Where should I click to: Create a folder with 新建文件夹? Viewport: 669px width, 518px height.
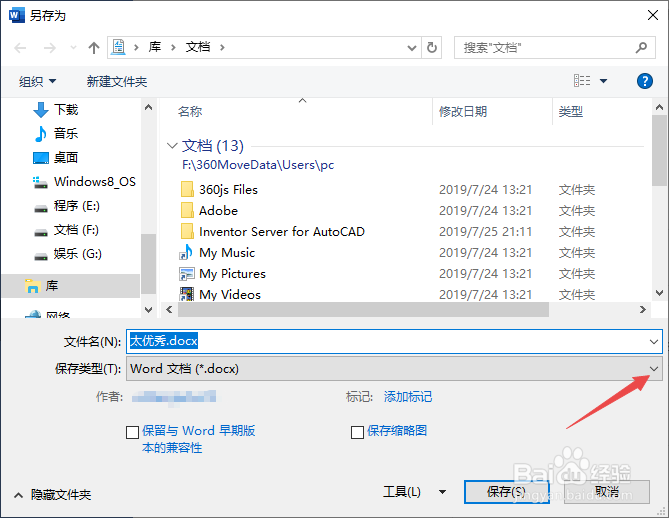click(x=117, y=81)
